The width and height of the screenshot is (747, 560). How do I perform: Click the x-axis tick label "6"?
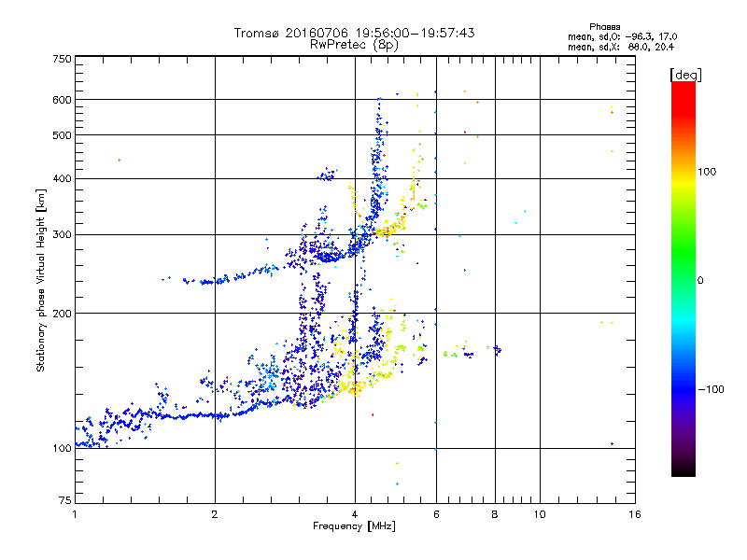(436, 514)
